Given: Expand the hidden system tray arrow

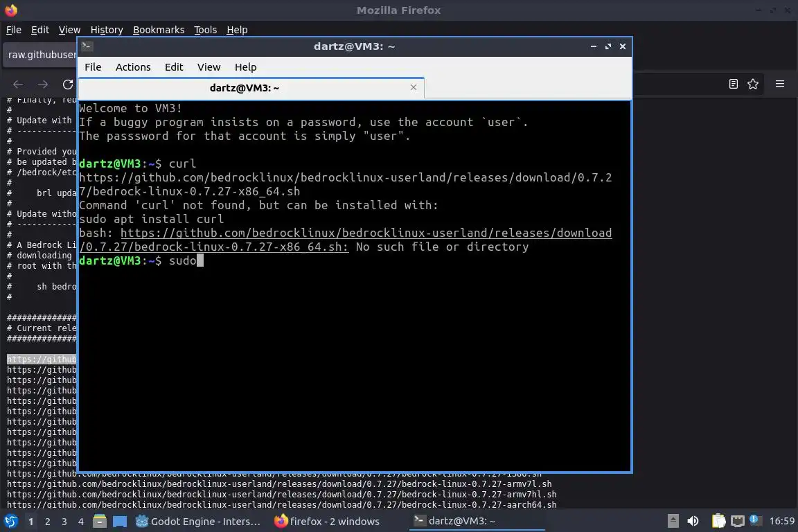Looking at the screenshot, I should pyautogui.click(x=673, y=522).
